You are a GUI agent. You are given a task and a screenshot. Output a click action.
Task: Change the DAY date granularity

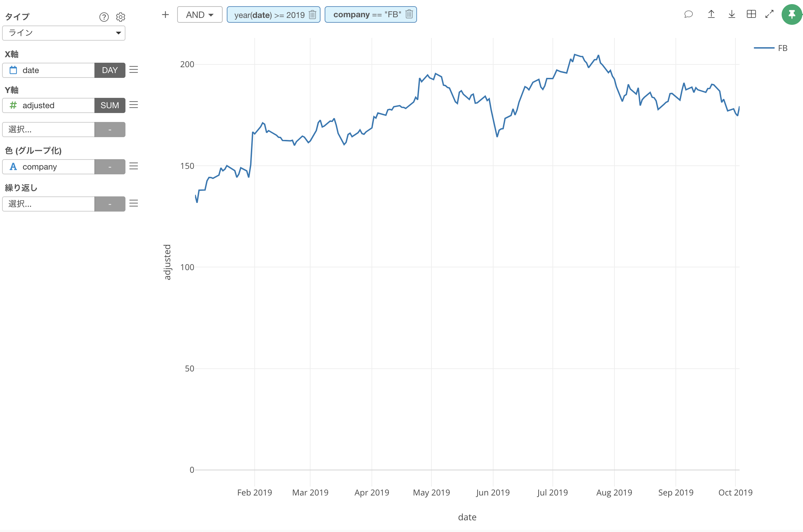110,70
